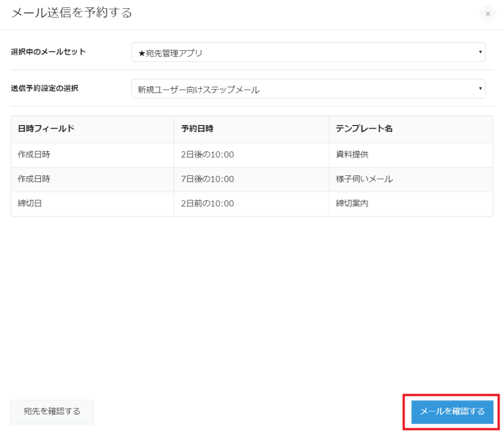Select the 締切日 date field cell

coord(30,203)
